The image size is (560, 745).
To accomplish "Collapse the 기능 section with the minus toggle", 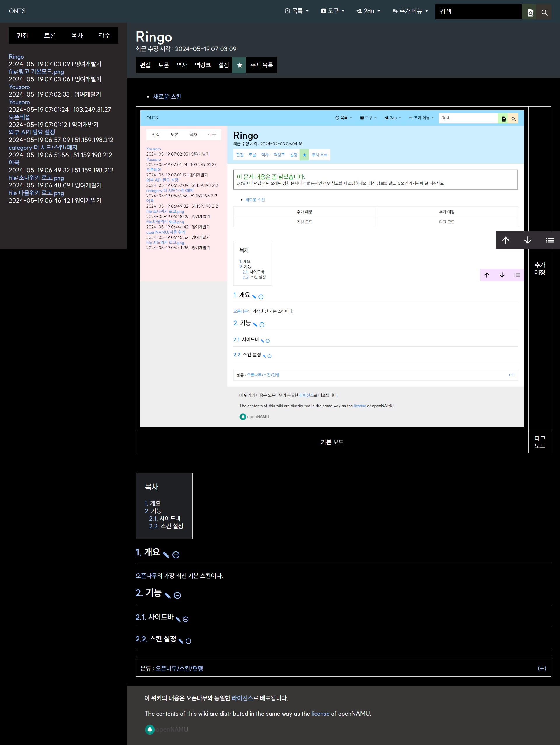I will (178, 595).
